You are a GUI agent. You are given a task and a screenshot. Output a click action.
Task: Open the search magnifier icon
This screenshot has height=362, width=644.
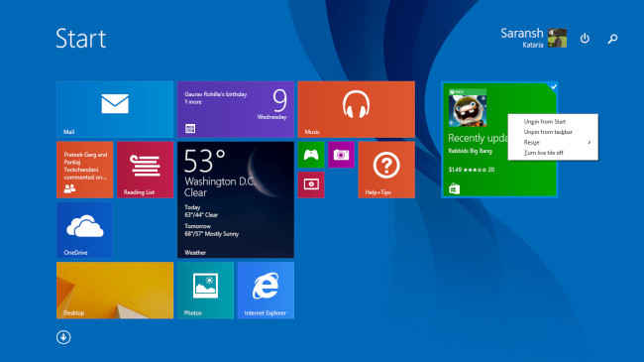click(612, 39)
